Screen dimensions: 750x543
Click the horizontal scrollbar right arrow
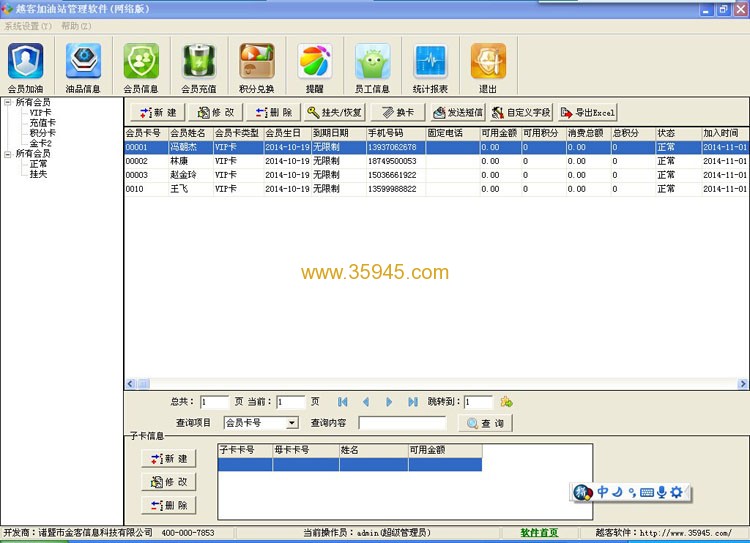pos(743,384)
